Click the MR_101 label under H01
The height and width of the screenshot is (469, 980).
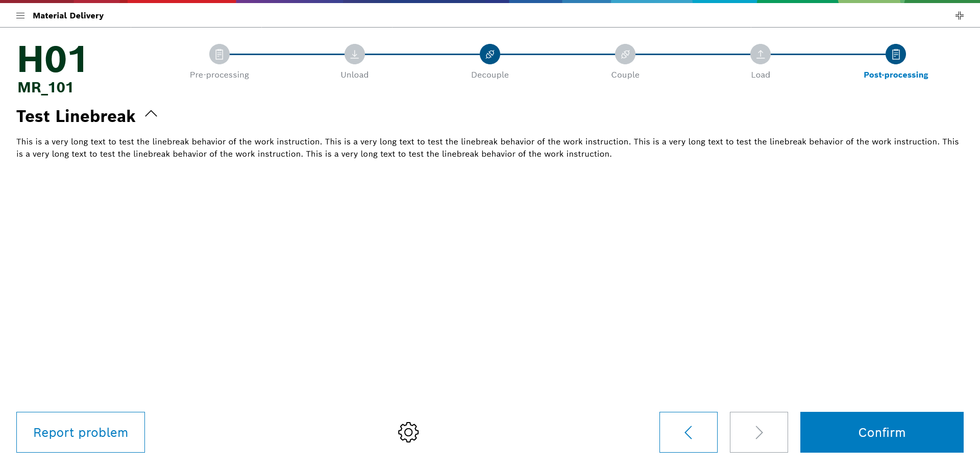(45, 88)
